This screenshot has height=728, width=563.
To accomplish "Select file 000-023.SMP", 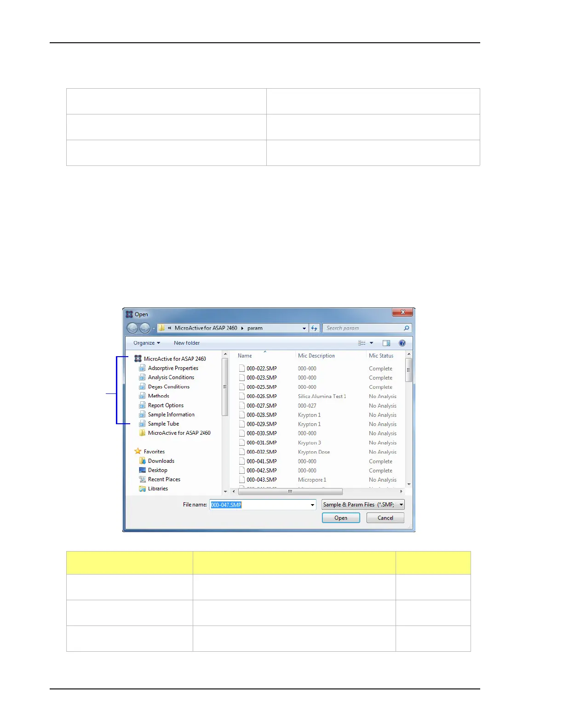I will coord(261,378).
